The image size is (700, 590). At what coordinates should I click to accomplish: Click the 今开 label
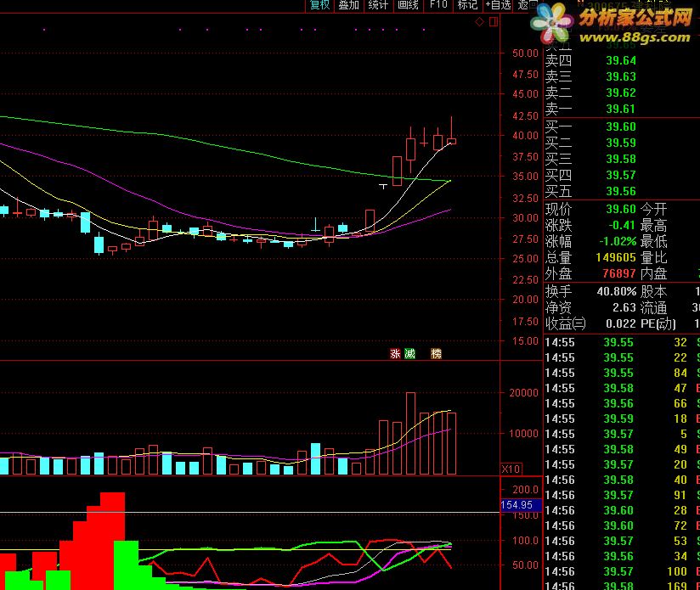pos(653,209)
